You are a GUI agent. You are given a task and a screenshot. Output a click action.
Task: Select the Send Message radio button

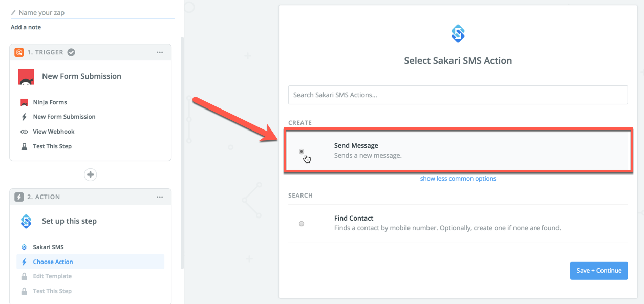(302, 151)
